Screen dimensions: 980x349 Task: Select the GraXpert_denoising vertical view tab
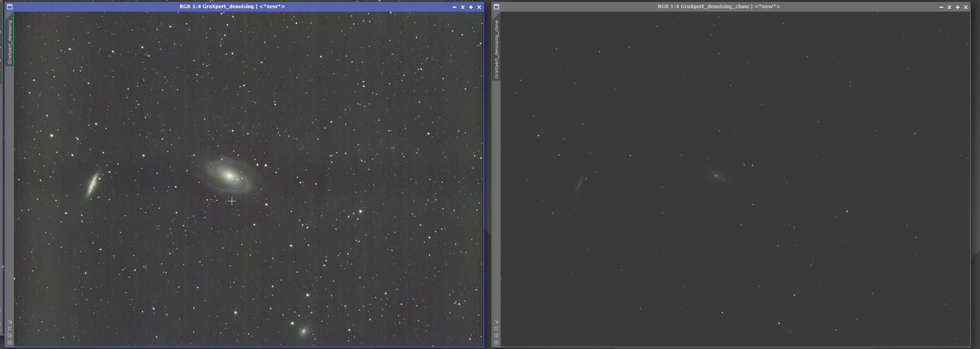click(9, 41)
